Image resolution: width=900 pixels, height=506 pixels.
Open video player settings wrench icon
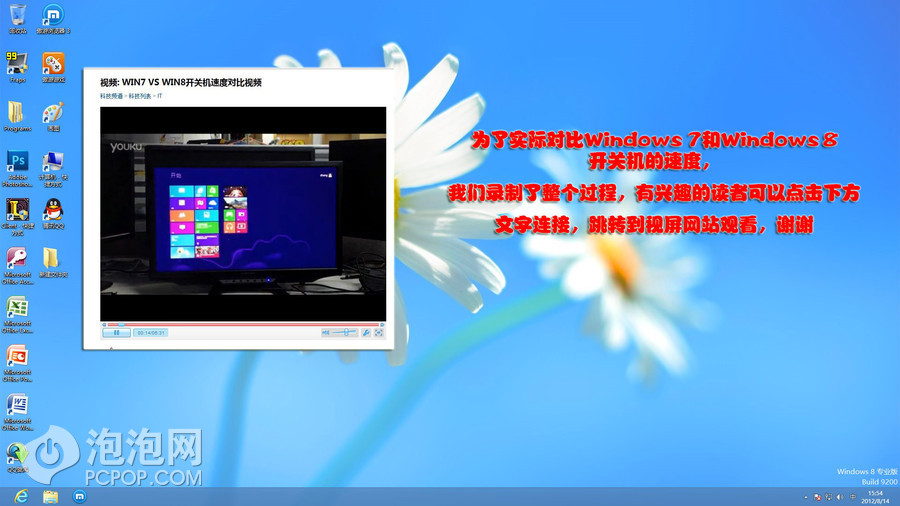click(x=366, y=332)
